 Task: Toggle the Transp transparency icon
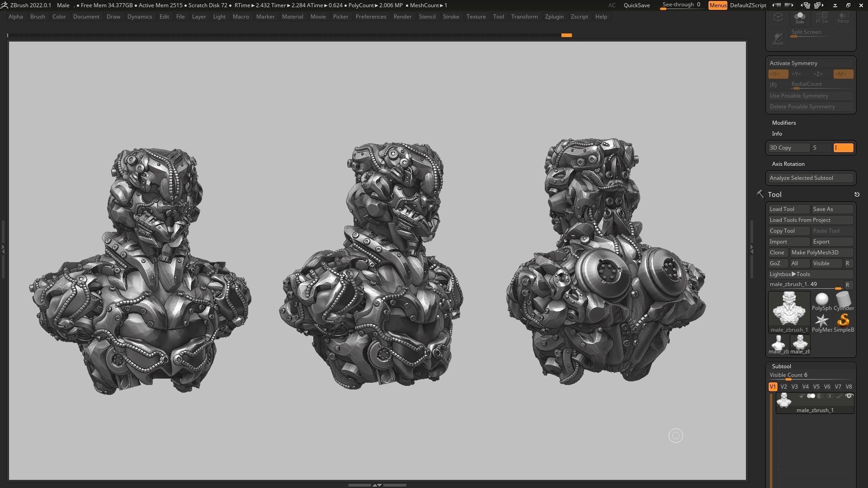pos(843,18)
